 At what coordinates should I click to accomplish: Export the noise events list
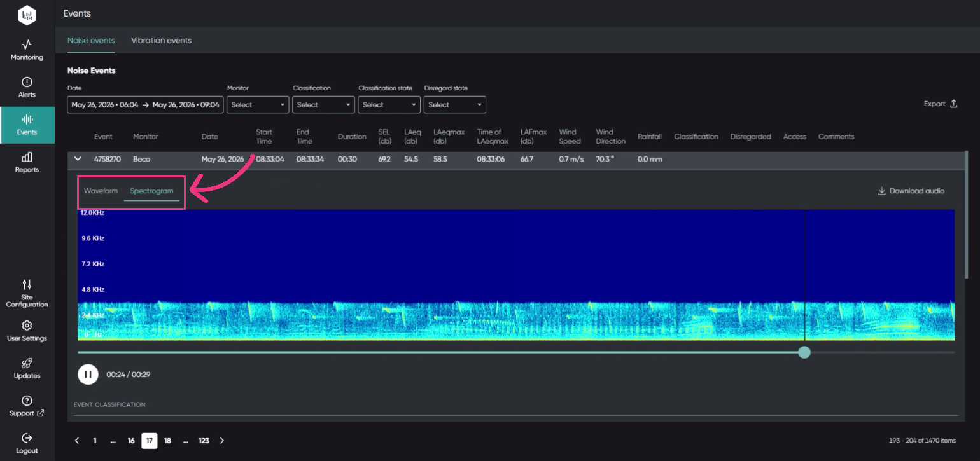tap(941, 104)
